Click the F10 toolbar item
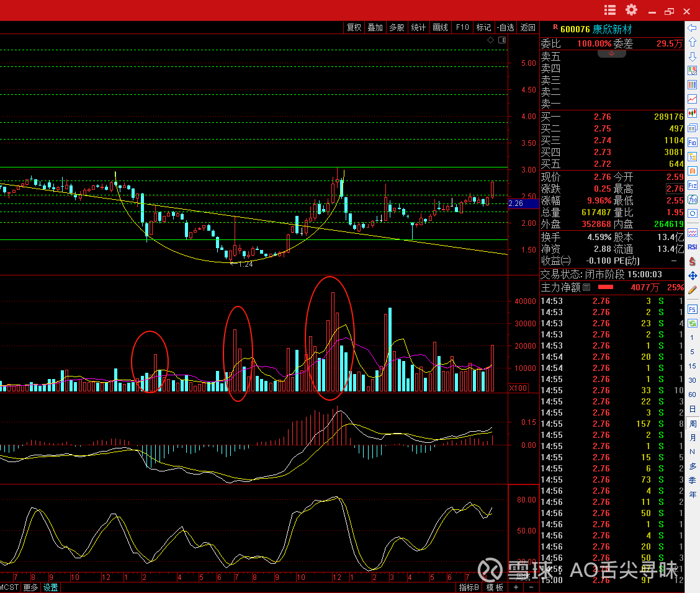The image size is (700, 593). point(462,28)
